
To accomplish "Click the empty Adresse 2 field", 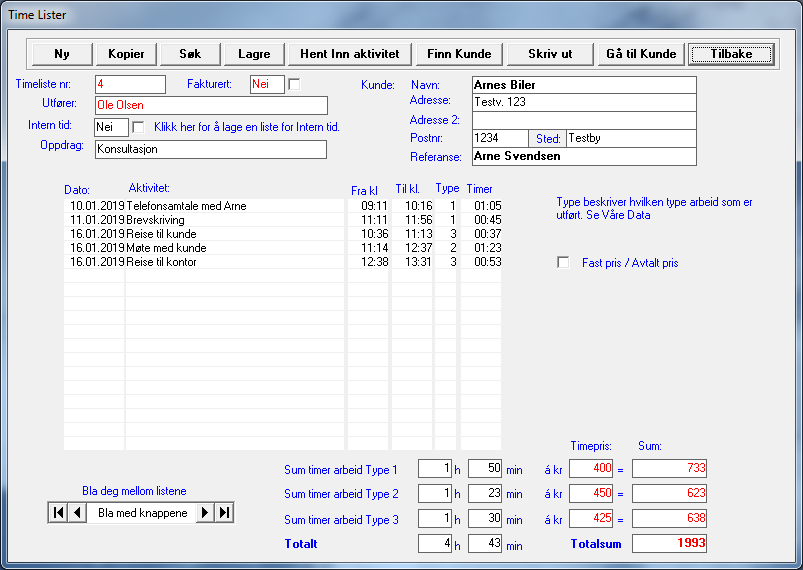I will (584, 120).
